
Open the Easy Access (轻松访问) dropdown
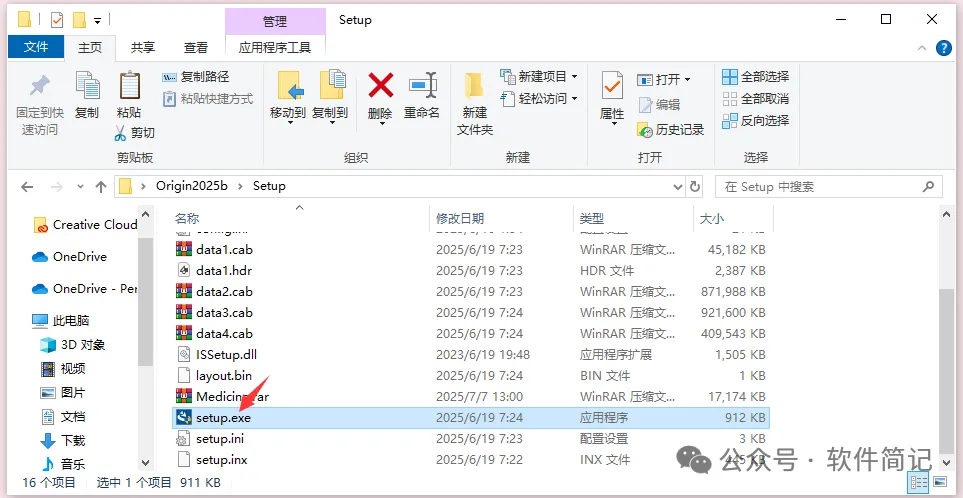(539, 98)
